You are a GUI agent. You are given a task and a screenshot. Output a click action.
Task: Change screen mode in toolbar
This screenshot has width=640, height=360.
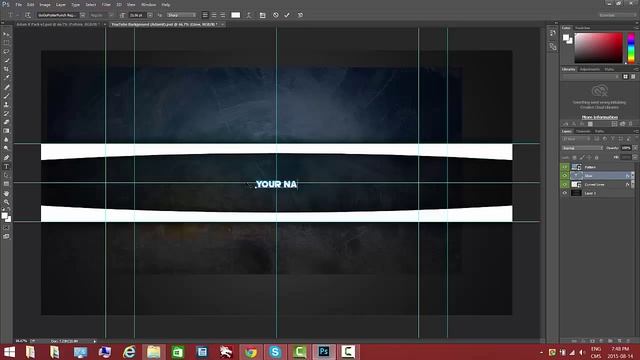click(x=7, y=236)
